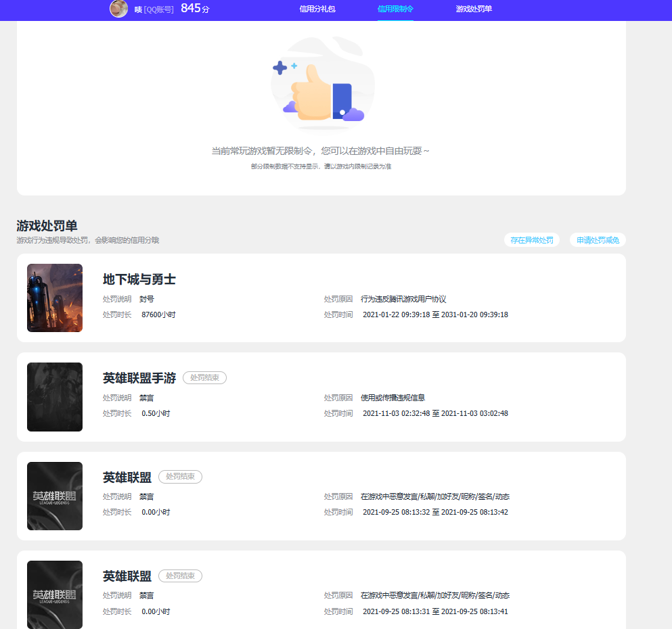Select the 行为违反腾讯游戏用户协议 reason text
Viewport: 672px width, 629px height.
point(403,300)
